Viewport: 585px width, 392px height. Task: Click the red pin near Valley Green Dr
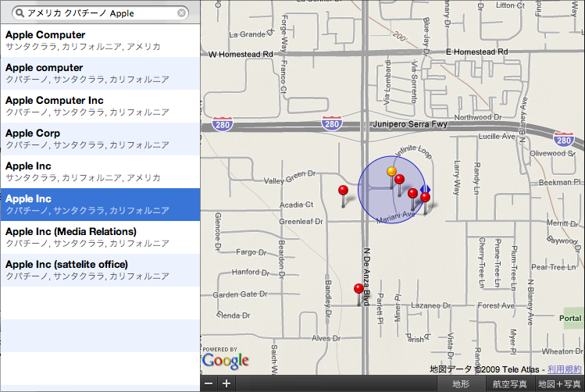point(343,191)
